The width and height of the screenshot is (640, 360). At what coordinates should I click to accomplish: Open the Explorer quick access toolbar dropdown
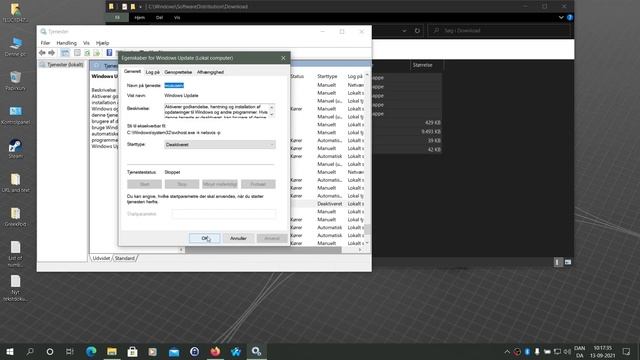click(140, 7)
